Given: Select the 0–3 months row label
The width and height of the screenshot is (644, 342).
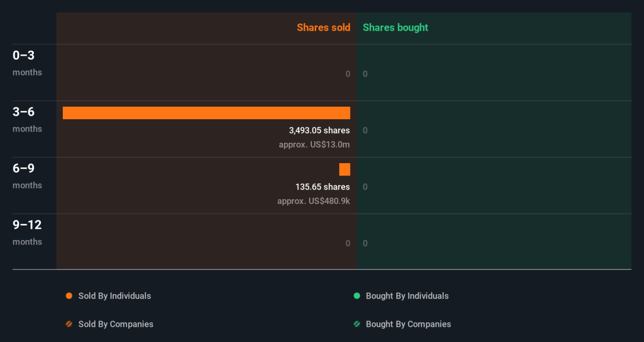Looking at the screenshot, I should click(x=27, y=63).
